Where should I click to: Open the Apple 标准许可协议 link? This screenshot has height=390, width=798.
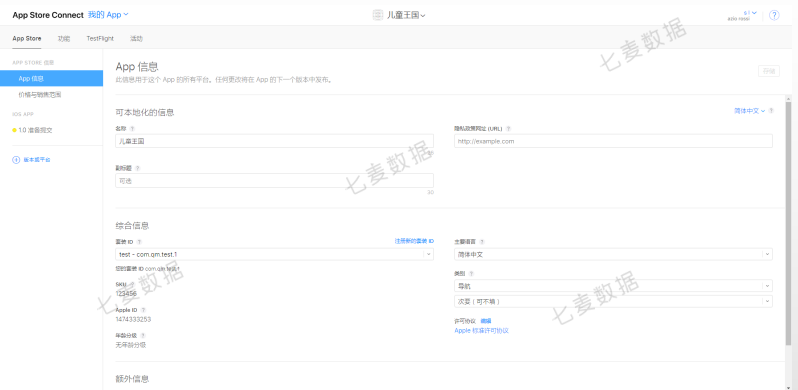point(481,330)
